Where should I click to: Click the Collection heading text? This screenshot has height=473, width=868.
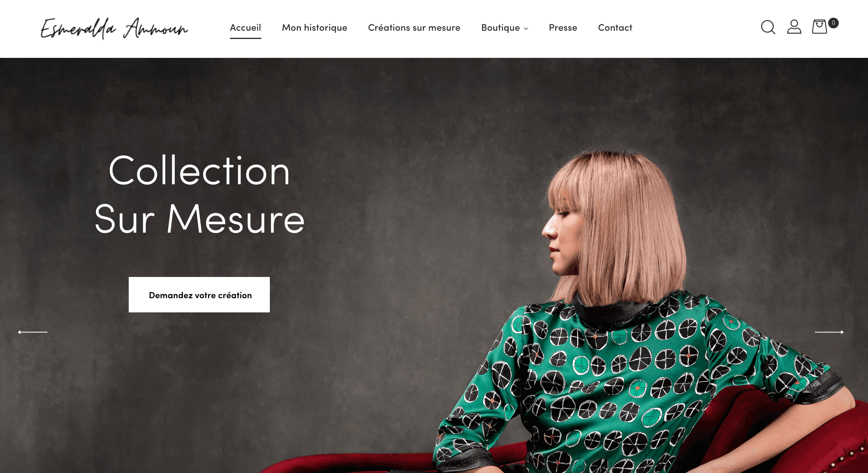pos(199,170)
